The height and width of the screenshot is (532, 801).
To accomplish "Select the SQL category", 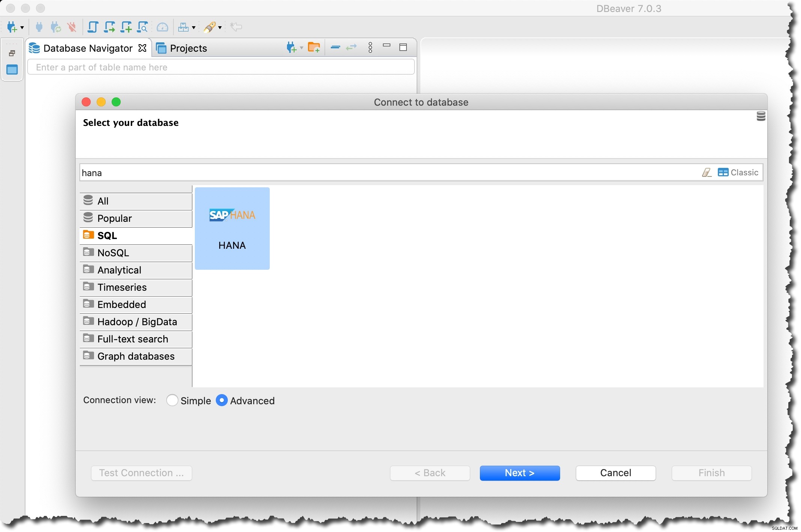I will [x=136, y=236].
